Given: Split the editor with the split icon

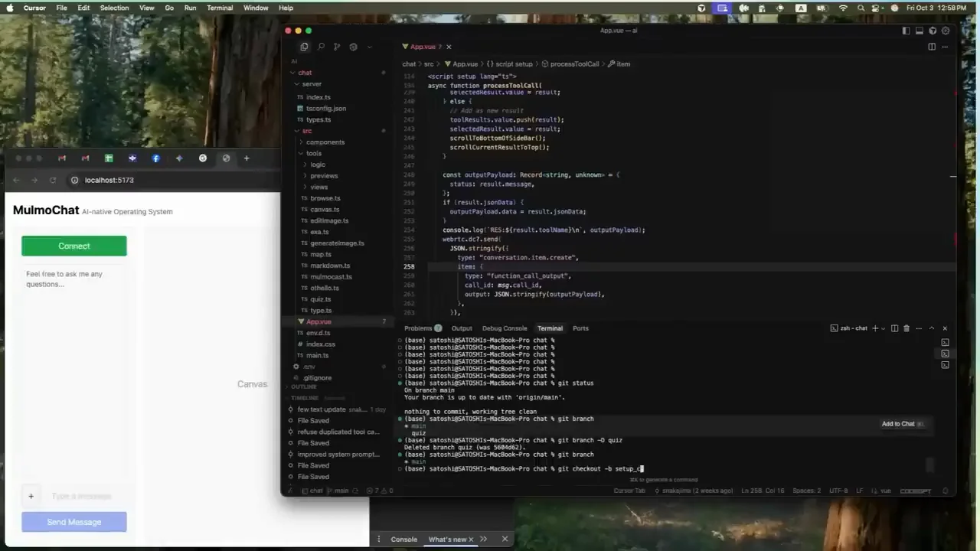Looking at the screenshot, I should [932, 47].
